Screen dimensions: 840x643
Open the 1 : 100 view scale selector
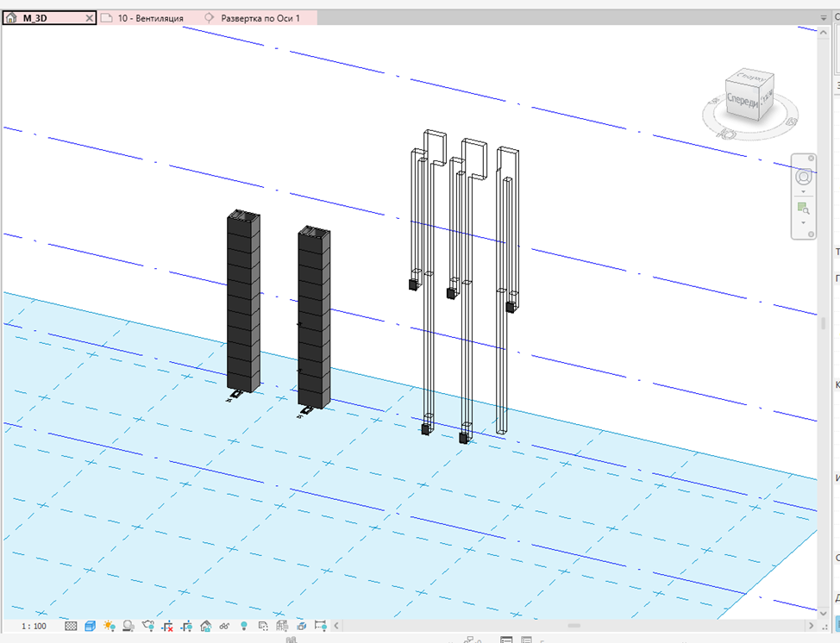tap(34, 626)
